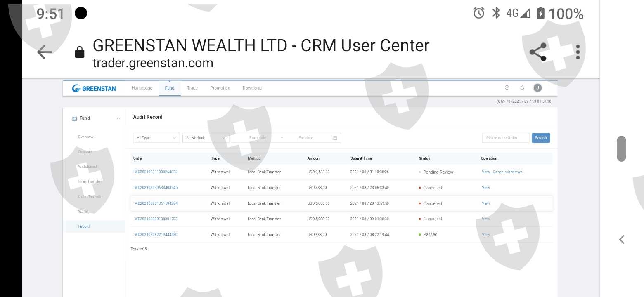Click the Amount column header
This screenshot has height=297, width=644.
pos(314,158)
